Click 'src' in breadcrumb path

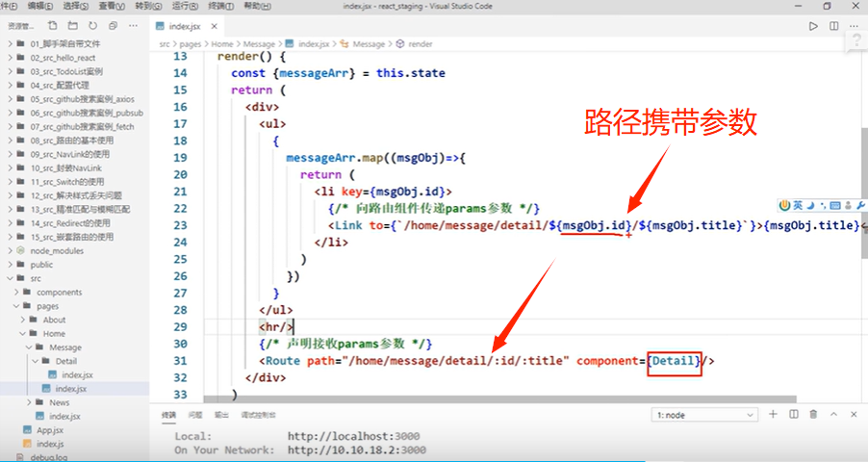pos(165,43)
